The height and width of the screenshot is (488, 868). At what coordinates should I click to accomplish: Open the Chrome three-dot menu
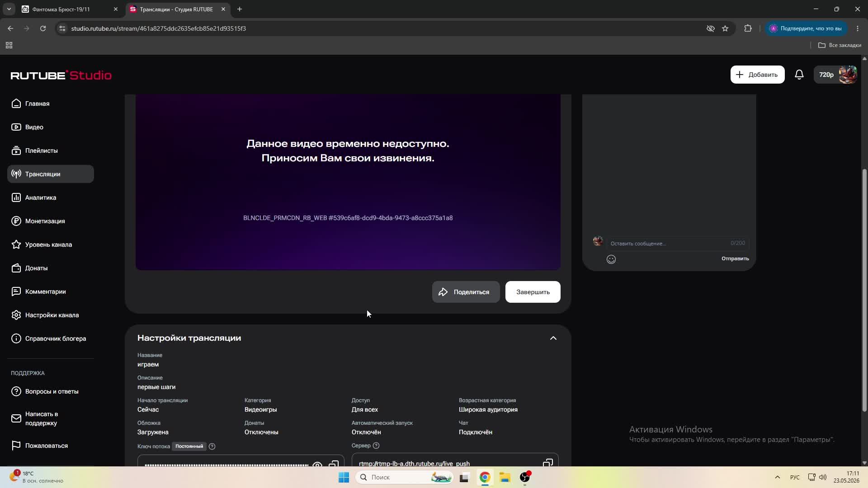click(858, 28)
